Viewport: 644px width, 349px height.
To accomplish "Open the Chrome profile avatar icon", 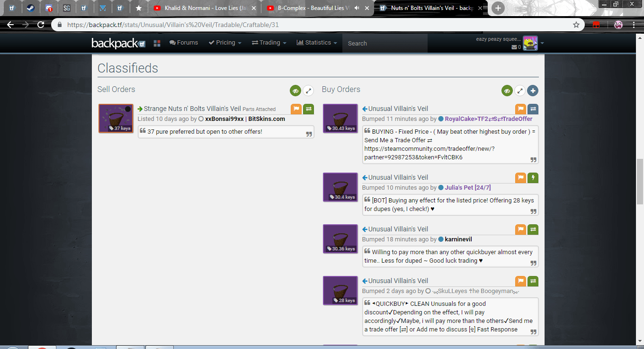I will click(x=618, y=25).
